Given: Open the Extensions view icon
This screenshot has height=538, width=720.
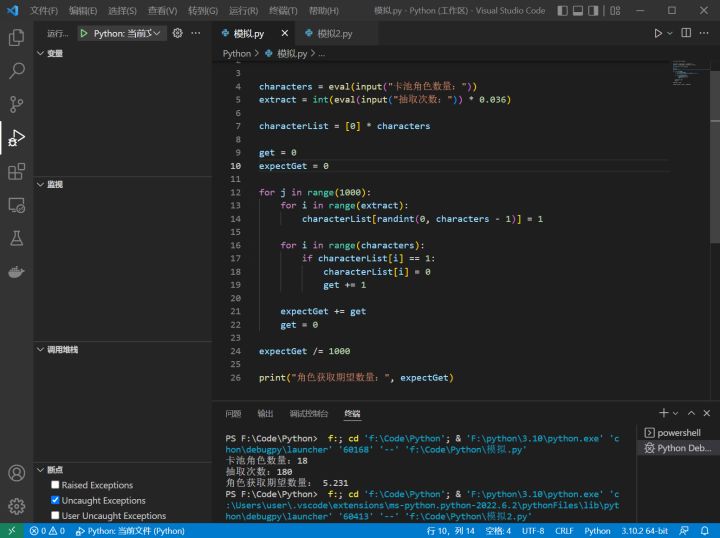Looking at the screenshot, I should click(x=17, y=171).
